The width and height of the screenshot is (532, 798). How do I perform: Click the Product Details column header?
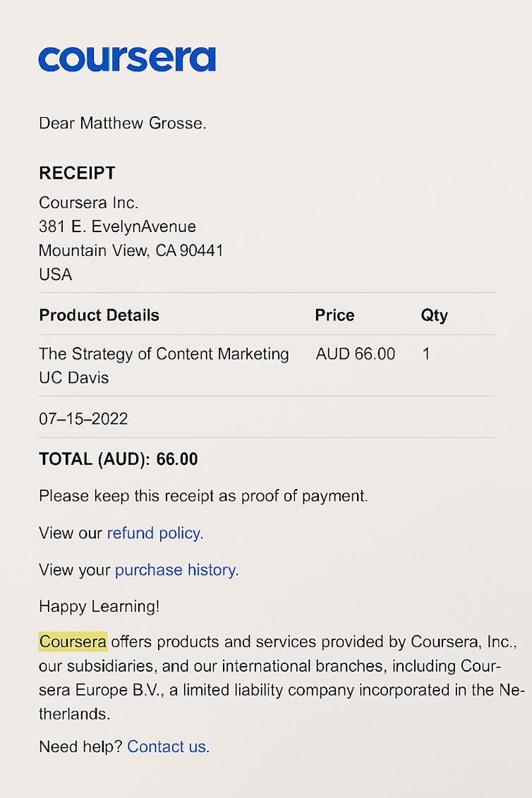[x=99, y=315]
